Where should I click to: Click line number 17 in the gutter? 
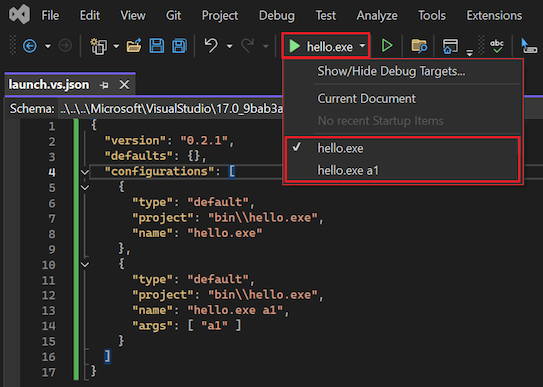48,372
